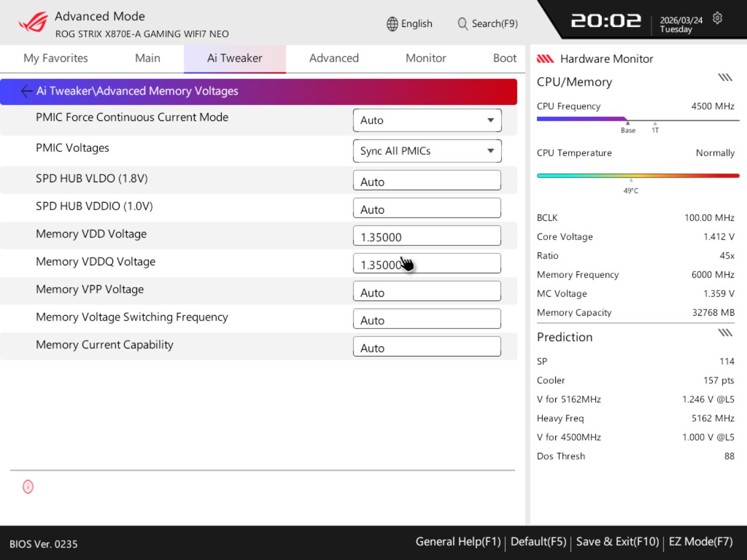Screen dimensions: 747x560
Task: Collapse the CPU/Memory section stripes icon
Action: click(725, 78)
